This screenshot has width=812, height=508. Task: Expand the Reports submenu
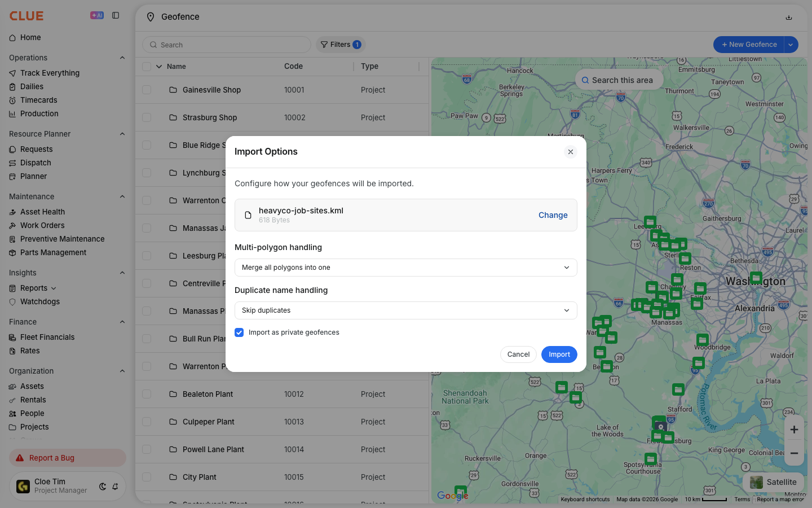click(54, 288)
